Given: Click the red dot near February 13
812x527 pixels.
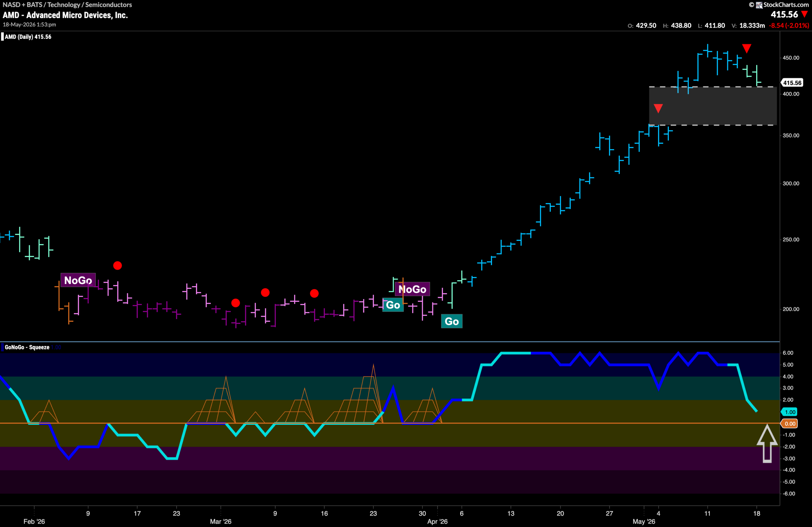Looking at the screenshot, I should click(x=117, y=266).
